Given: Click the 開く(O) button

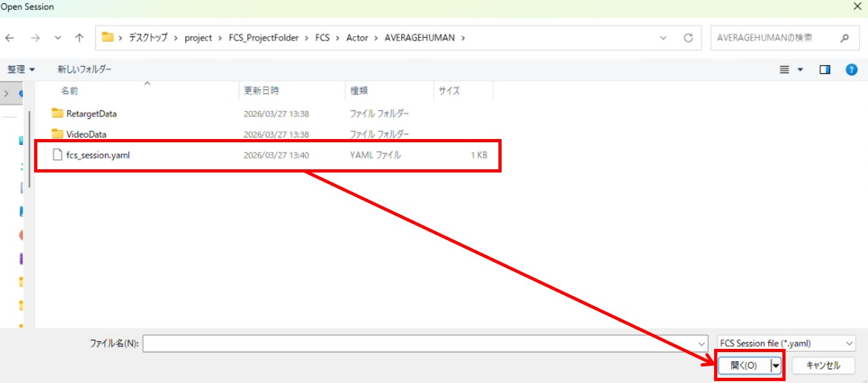Looking at the screenshot, I should pos(744,366).
